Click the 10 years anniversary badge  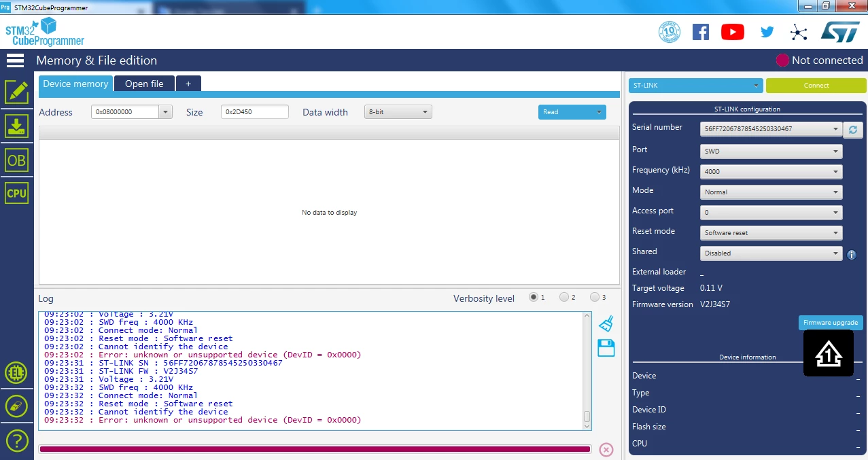coord(670,32)
